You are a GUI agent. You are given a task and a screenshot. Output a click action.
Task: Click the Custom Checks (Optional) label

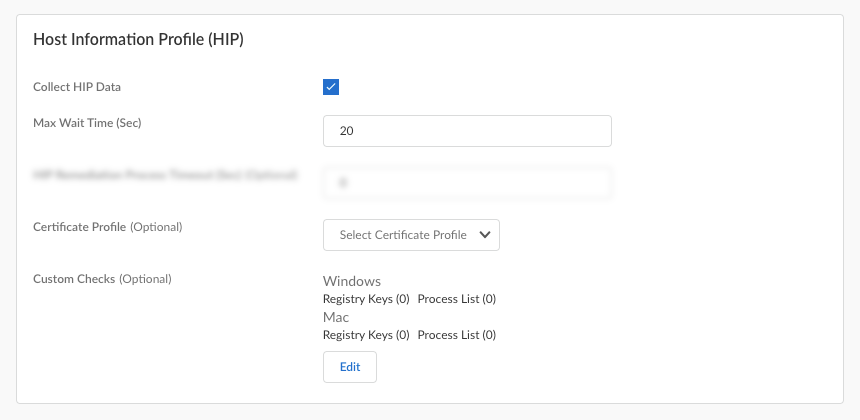pyautogui.click(x=102, y=279)
